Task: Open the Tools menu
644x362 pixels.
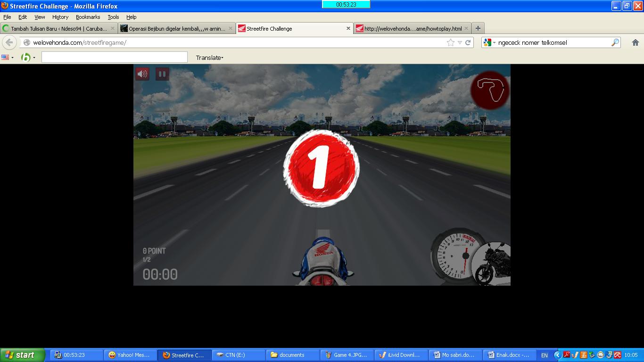Action: point(113,17)
